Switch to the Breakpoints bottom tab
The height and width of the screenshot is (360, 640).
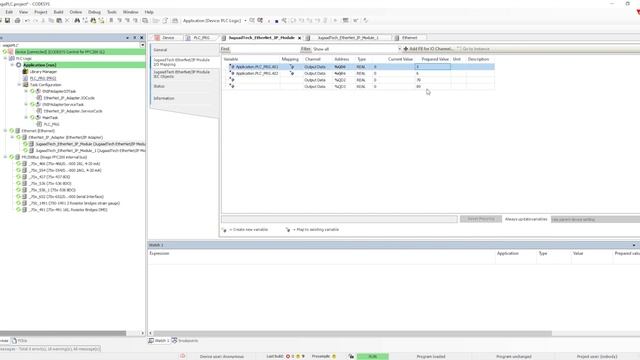[185, 340]
